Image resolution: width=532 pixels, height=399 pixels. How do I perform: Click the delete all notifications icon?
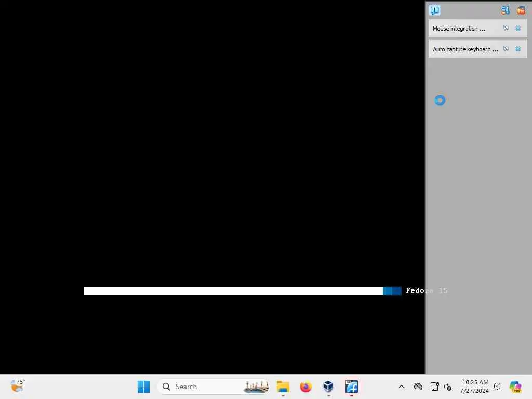click(521, 10)
